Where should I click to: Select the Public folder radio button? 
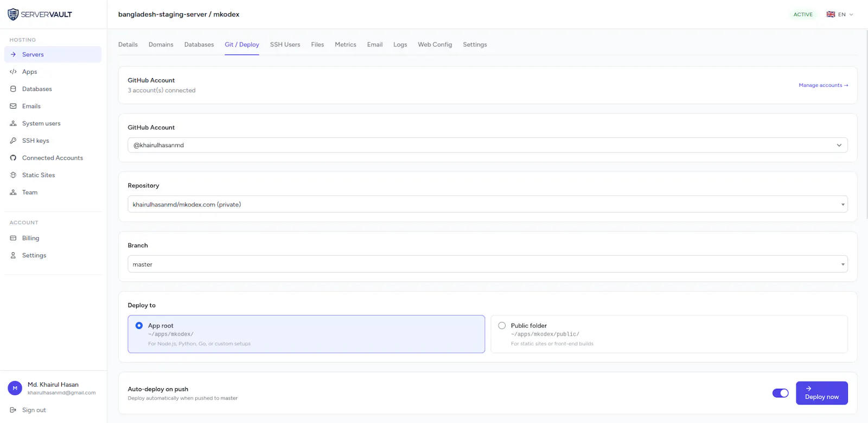(x=502, y=326)
